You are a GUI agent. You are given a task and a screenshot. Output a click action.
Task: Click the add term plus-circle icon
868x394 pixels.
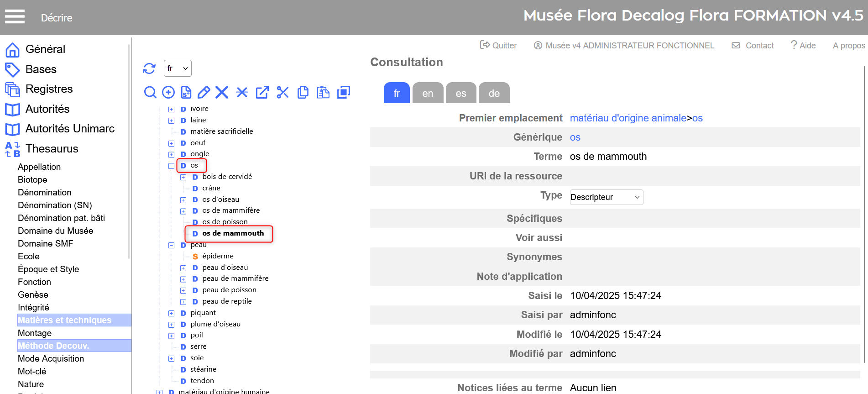click(168, 92)
